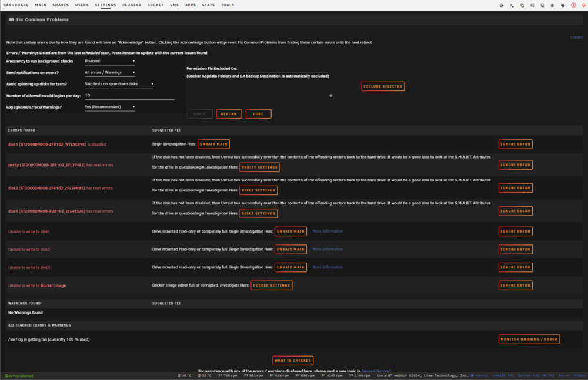Open the system log icon
588x380 pixels.
(553, 5)
